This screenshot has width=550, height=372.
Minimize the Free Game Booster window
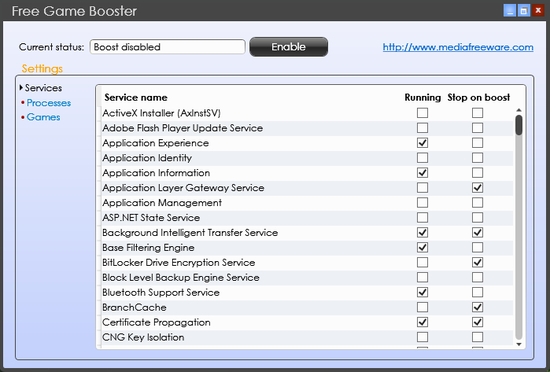point(510,11)
